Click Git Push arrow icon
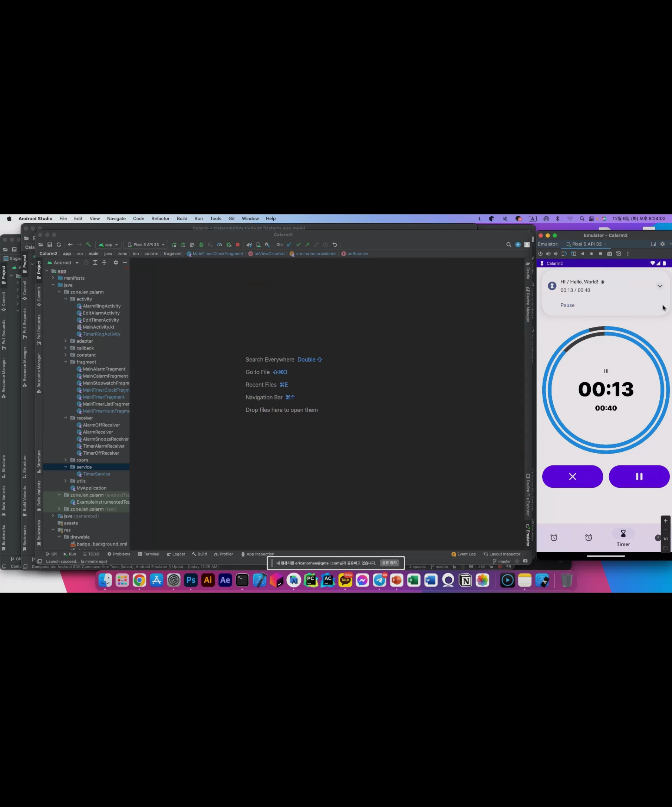The image size is (672, 807). pyautogui.click(x=307, y=244)
